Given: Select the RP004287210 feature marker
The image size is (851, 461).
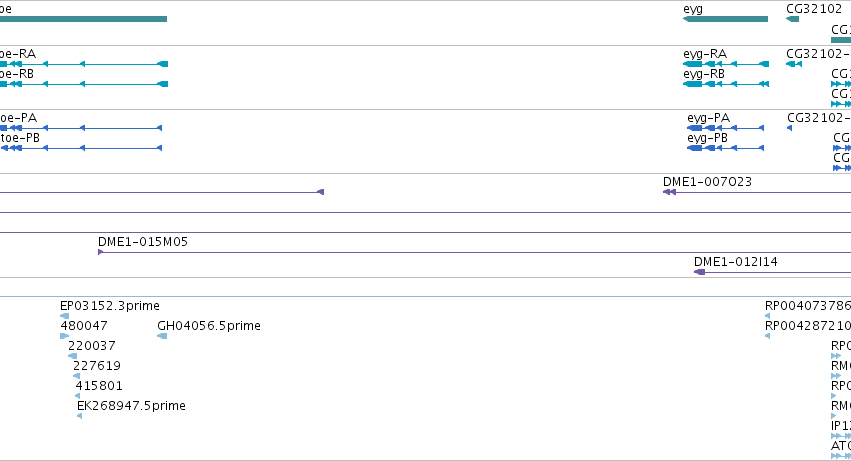Looking at the screenshot, I should pyautogui.click(x=767, y=336).
